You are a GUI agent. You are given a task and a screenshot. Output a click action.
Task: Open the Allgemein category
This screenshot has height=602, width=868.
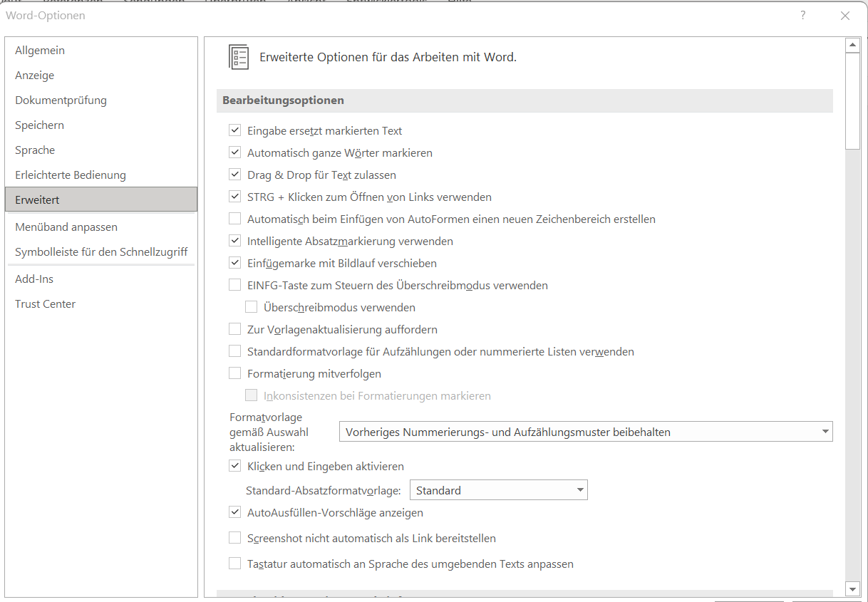tap(101, 51)
